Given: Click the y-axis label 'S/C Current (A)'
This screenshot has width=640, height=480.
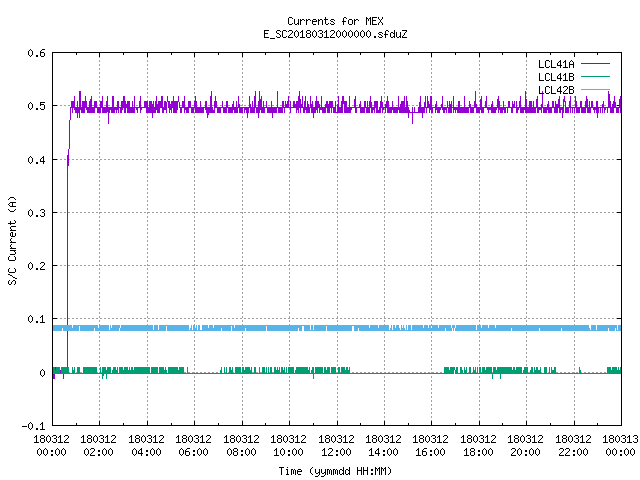Looking at the screenshot, I should [12, 241].
